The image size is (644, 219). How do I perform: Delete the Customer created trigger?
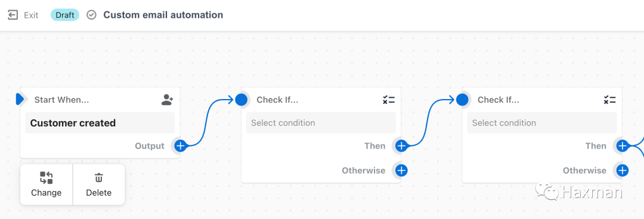coord(98,184)
